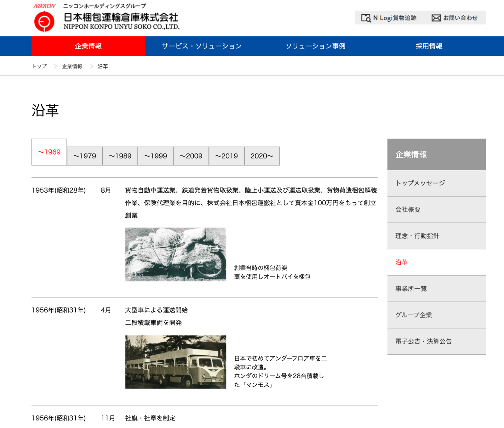Switch to the ~1979 history tab
Viewport: 504px width, 428px height.
(84, 156)
